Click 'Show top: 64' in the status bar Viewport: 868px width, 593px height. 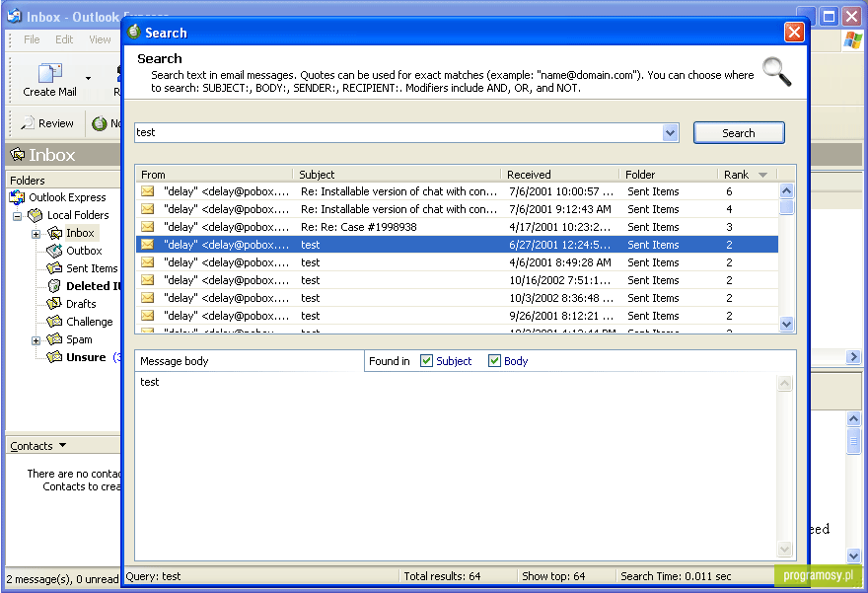point(553,576)
